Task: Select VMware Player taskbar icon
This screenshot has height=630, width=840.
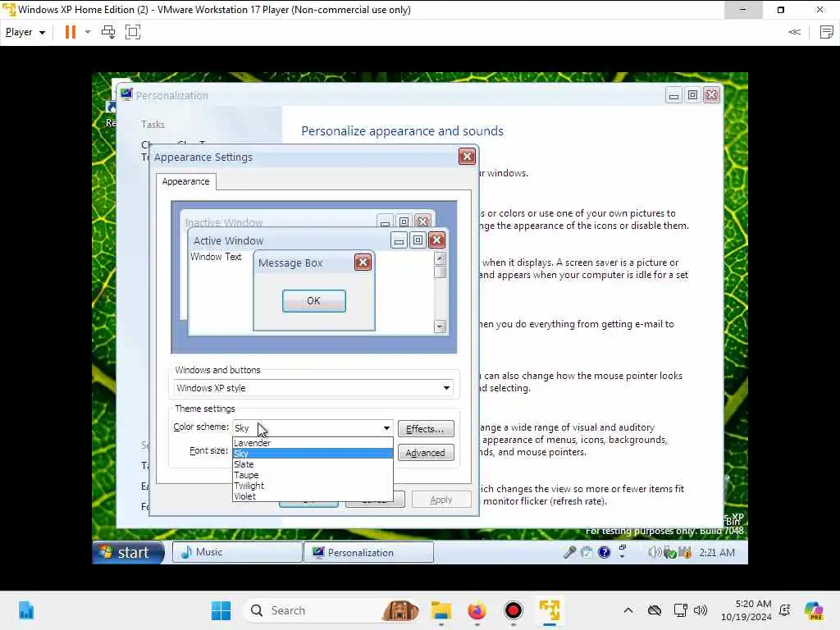Action: click(549, 610)
